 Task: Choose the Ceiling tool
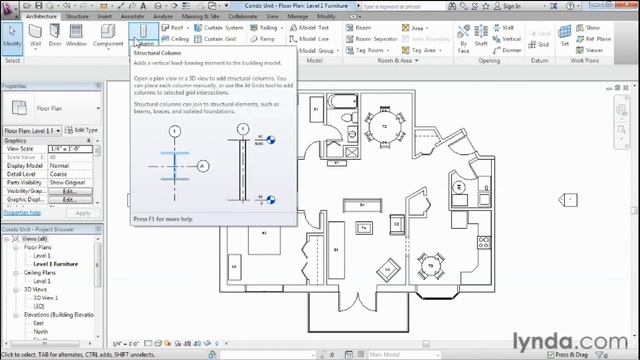(x=175, y=39)
